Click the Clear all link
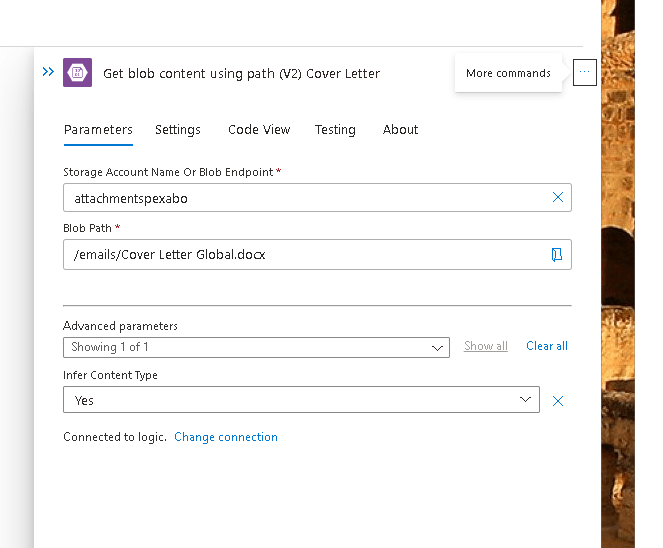This screenshot has width=663, height=548. (547, 346)
